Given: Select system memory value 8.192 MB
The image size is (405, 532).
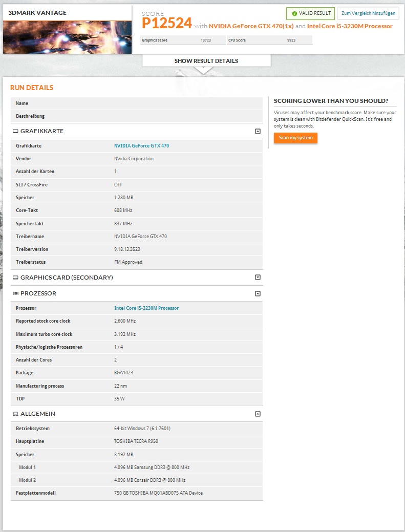Looking at the screenshot, I should 123,455.
